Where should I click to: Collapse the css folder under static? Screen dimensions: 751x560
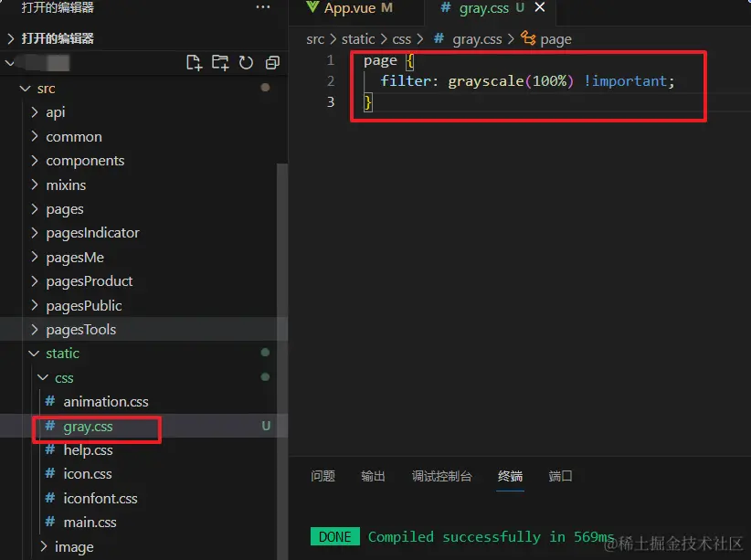[43, 377]
